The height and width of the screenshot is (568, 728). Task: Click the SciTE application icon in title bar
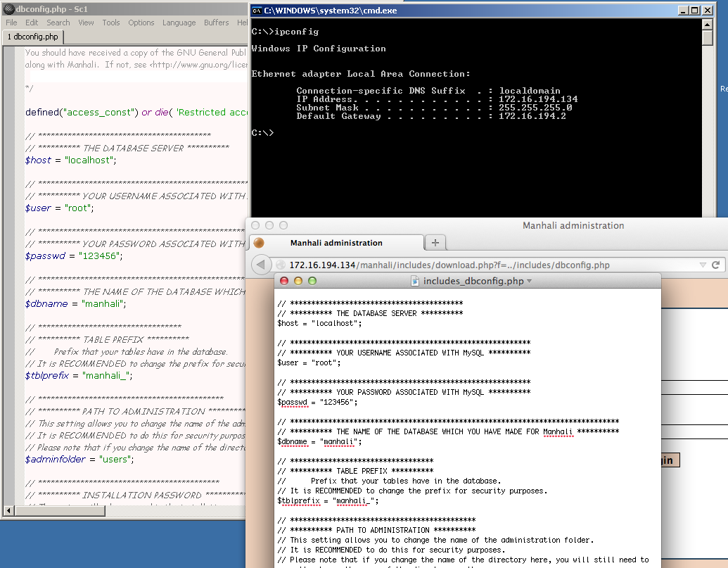(8, 9)
